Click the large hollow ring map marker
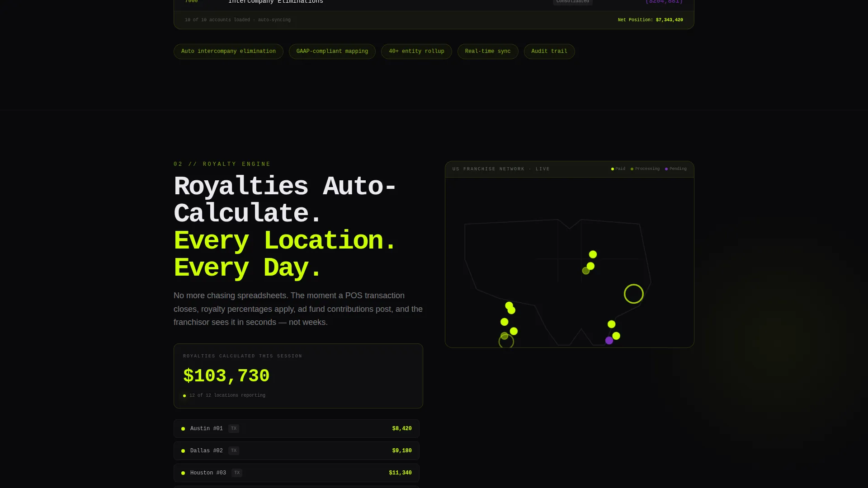Viewport: 868px width, 488px height. pyautogui.click(x=634, y=294)
